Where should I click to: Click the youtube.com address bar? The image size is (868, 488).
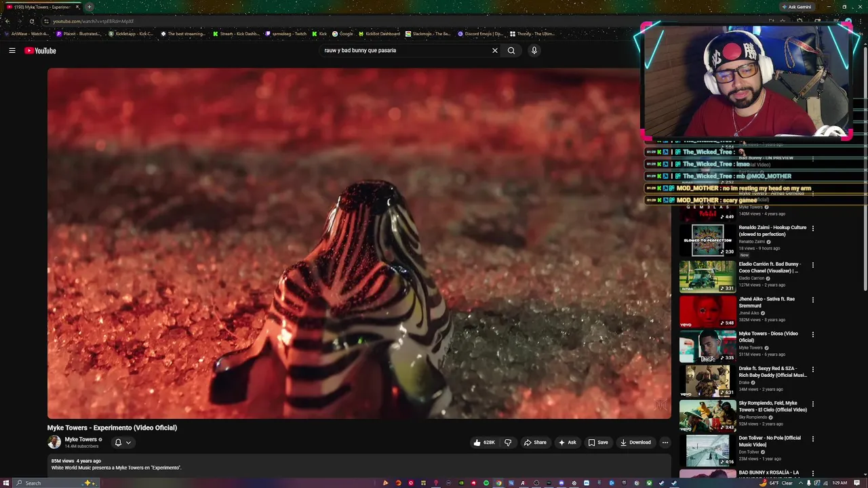pos(407,21)
